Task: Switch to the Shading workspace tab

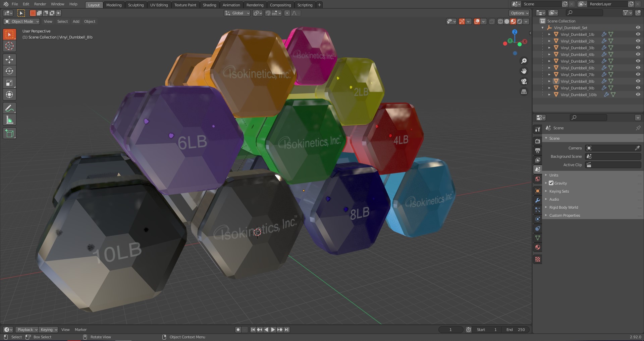Action: coord(209,5)
